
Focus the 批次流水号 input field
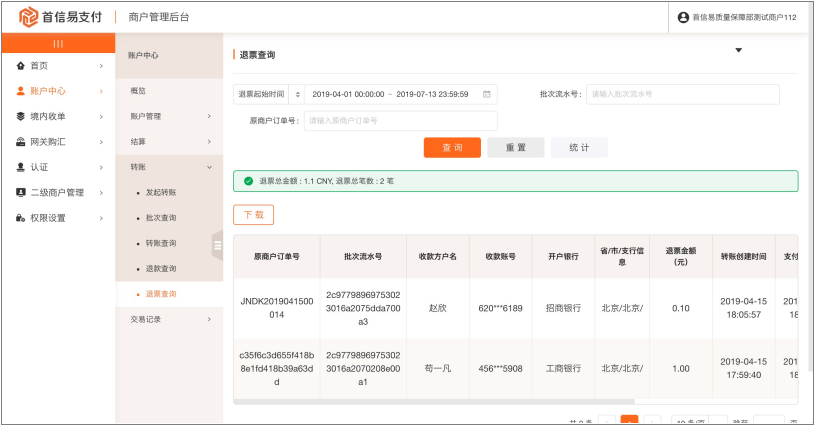[x=683, y=94]
